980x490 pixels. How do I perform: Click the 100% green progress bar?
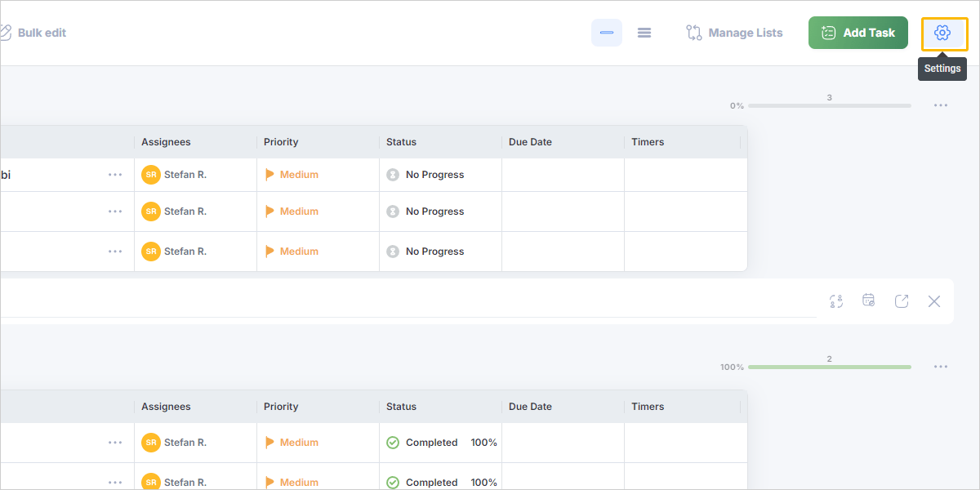pyautogui.click(x=829, y=367)
